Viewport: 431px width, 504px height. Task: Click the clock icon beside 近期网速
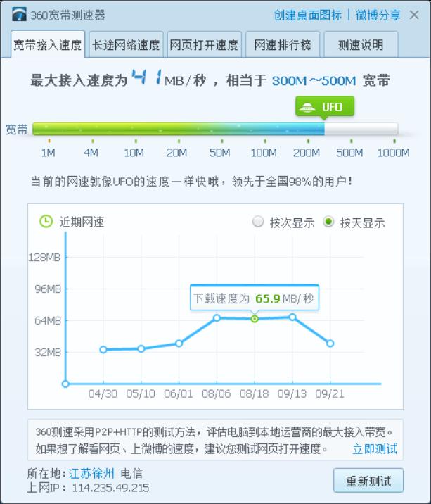click(46, 222)
